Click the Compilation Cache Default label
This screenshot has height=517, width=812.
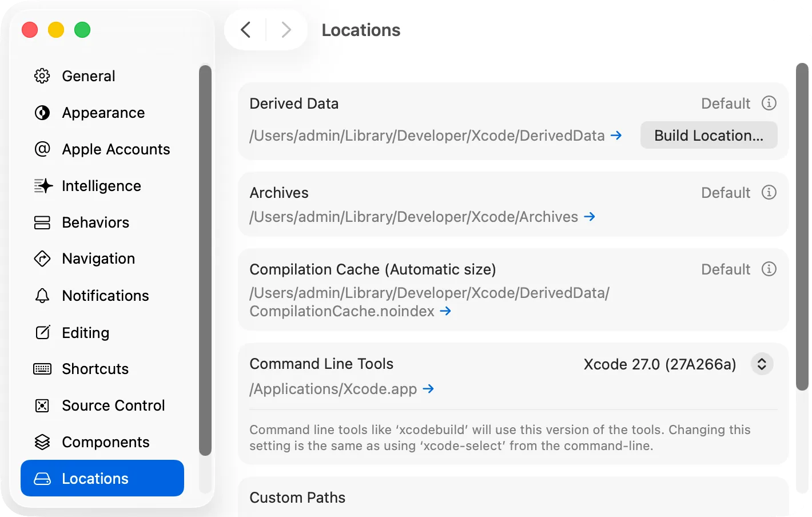pyautogui.click(x=726, y=269)
